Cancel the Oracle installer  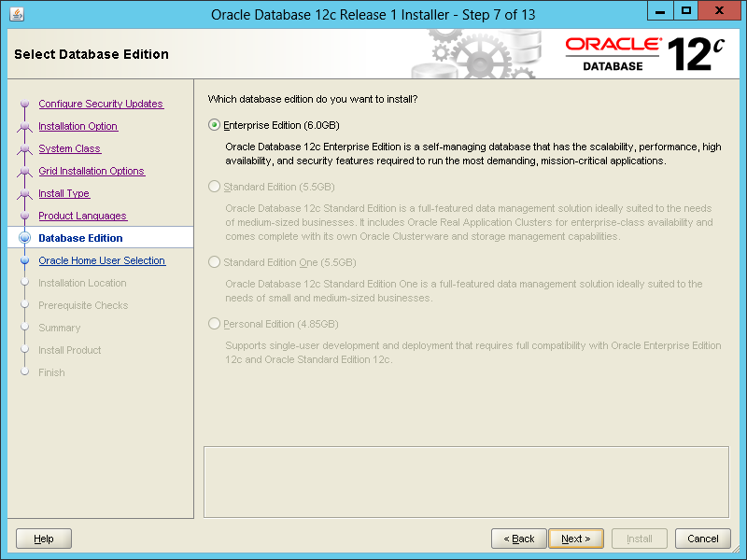point(703,539)
